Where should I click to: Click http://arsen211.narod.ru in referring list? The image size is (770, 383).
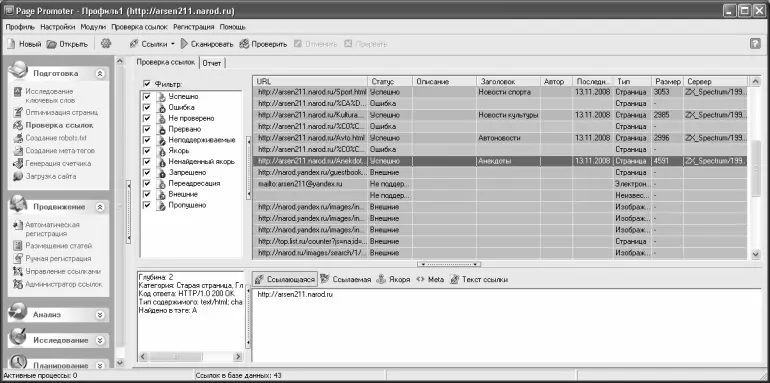pyautogui.click(x=295, y=294)
